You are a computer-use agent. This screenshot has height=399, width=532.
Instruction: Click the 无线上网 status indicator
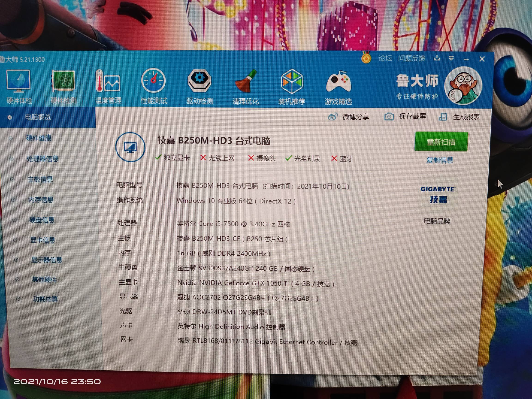click(217, 158)
